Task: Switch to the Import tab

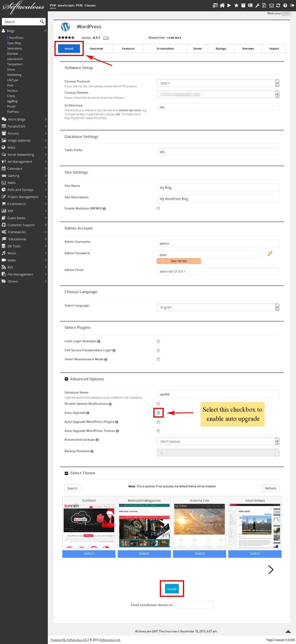Action: click(274, 49)
